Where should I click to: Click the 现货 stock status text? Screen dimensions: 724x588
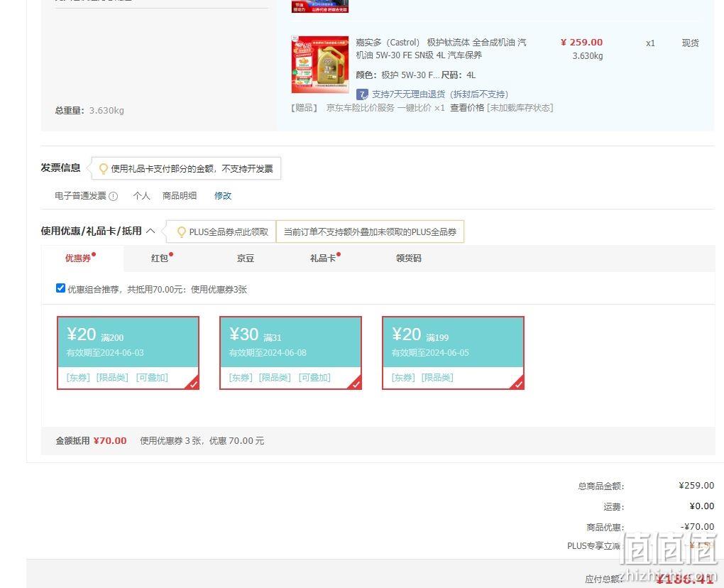click(x=691, y=43)
